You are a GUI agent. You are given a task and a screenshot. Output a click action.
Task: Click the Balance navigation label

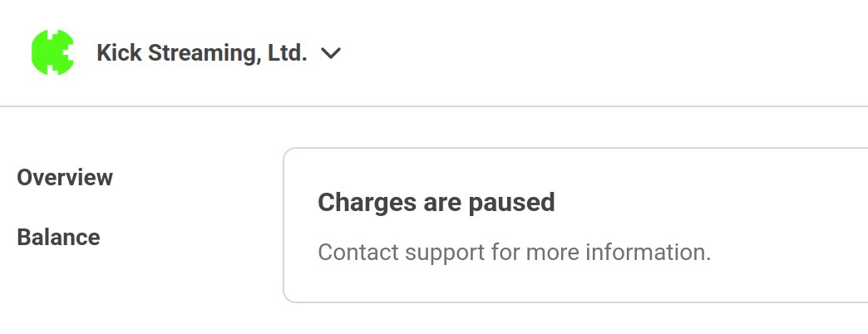point(58,237)
